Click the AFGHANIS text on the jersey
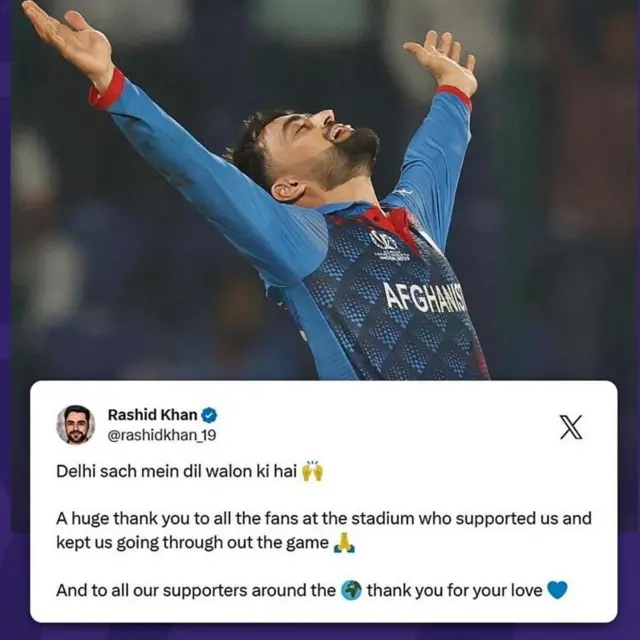This screenshot has height=640, width=640. [x=424, y=296]
